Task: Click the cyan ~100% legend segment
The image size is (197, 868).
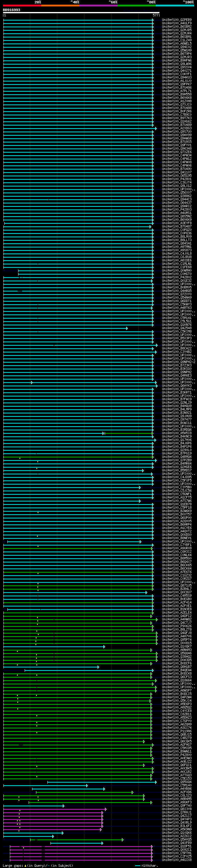Action: 175,6
